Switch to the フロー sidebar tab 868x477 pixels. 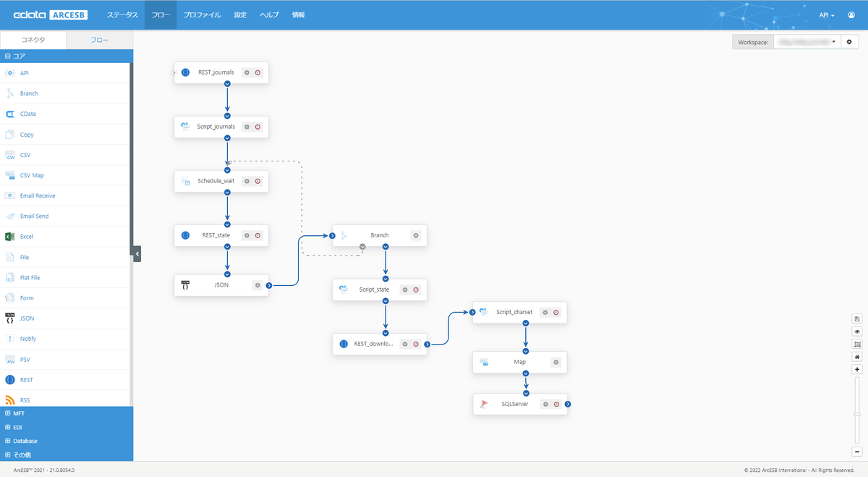[100, 41]
